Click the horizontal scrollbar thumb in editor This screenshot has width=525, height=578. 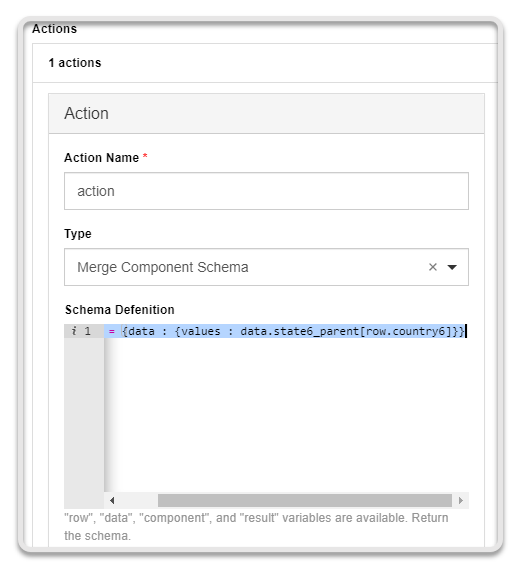(305, 500)
